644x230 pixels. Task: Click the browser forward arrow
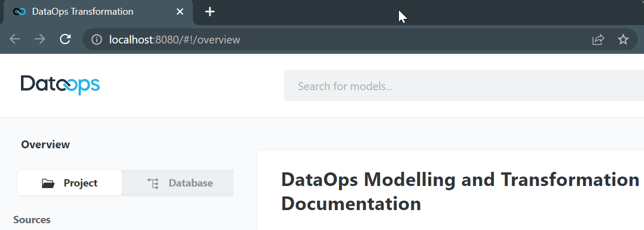coord(40,39)
